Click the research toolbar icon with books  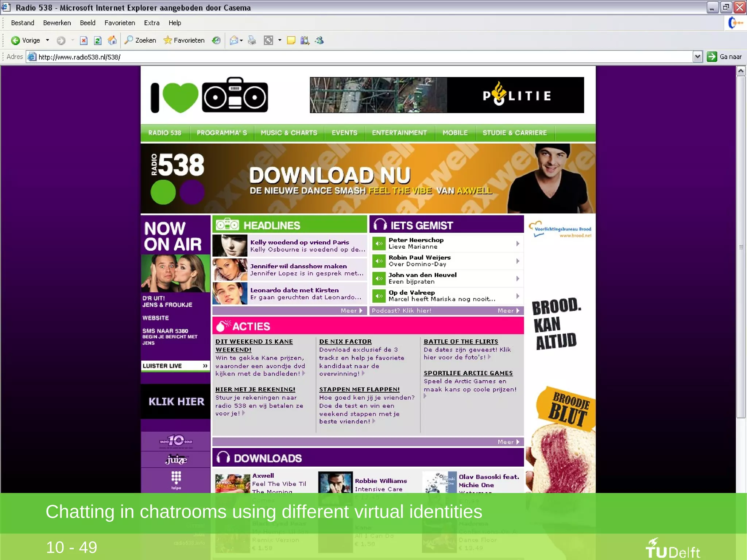point(305,40)
